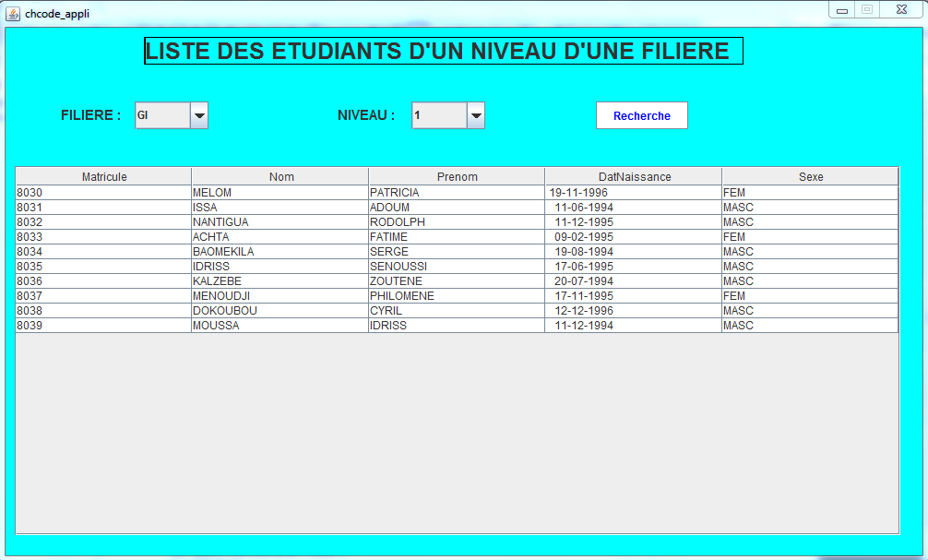The image size is (928, 560).
Task: Select the birth date 11-12-1994
Action: click(633, 326)
